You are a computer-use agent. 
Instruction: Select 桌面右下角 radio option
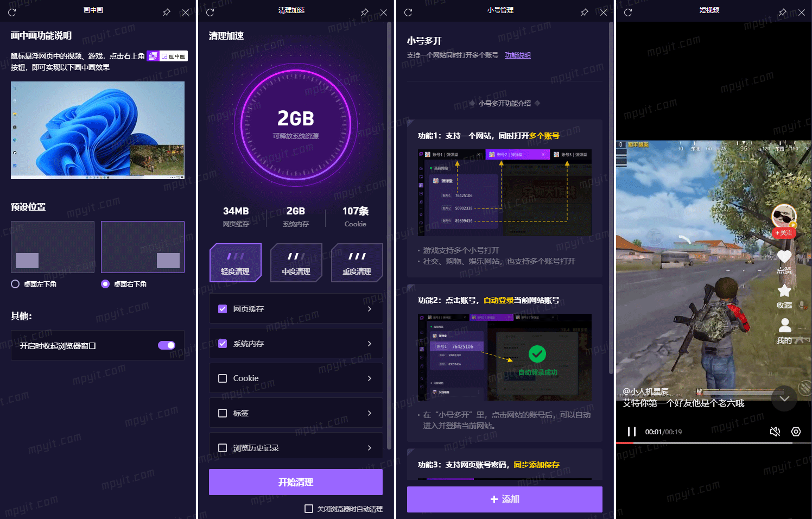point(105,284)
